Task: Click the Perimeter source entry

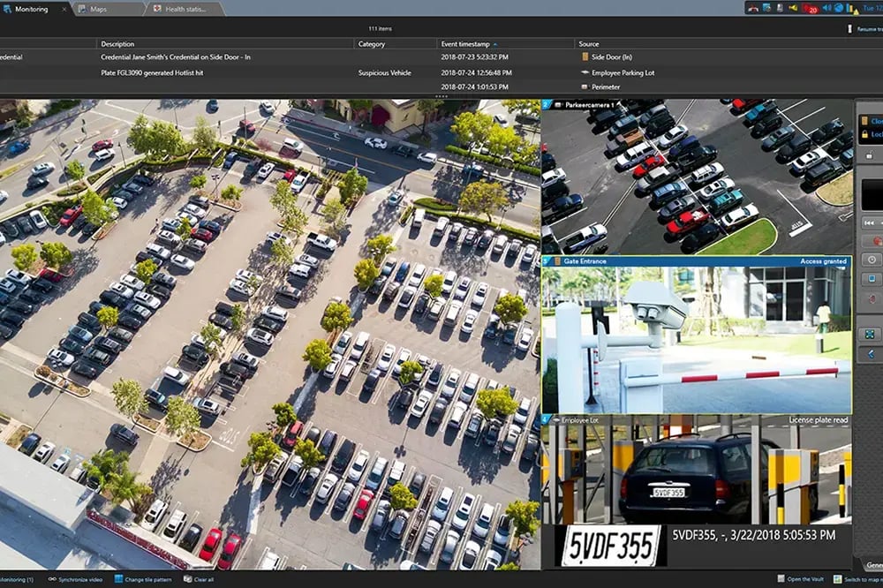Action: pyautogui.click(x=600, y=87)
